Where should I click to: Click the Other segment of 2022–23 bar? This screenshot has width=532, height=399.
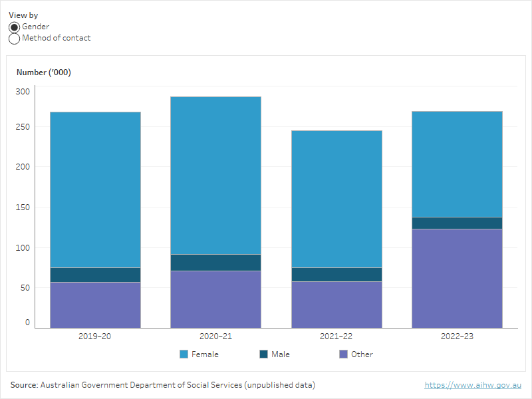[x=457, y=278]
